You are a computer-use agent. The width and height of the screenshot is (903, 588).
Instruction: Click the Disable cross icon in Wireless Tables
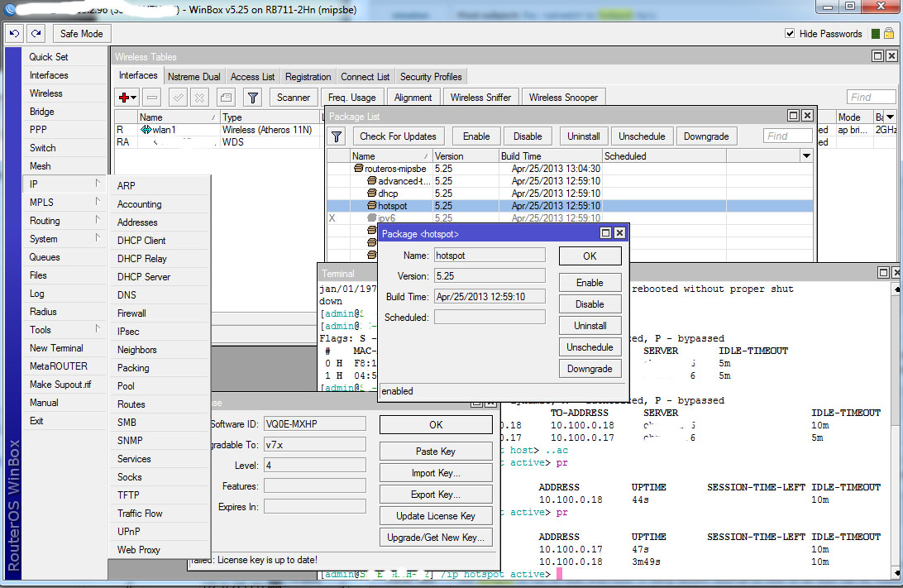tap(199, 98)
